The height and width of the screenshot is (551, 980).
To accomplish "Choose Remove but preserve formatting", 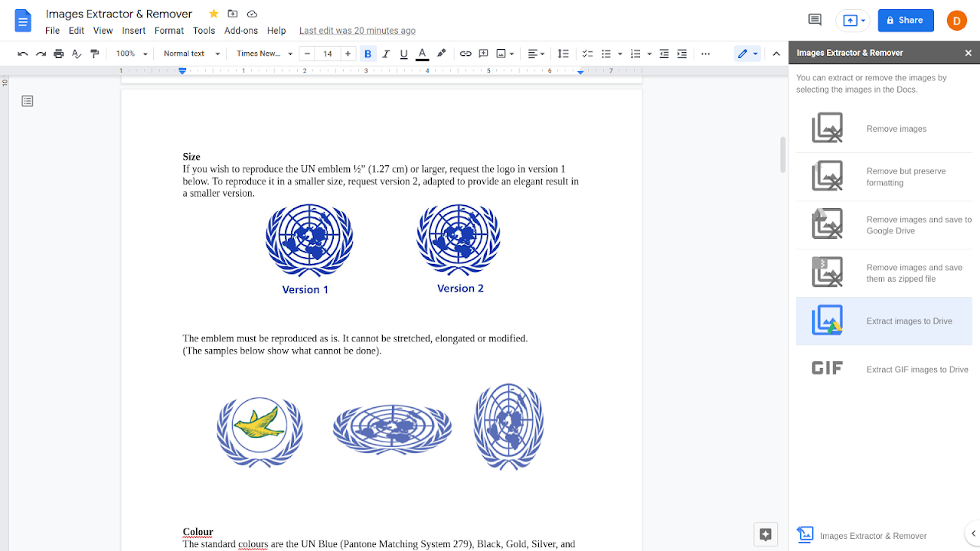I will click(x=884, y=177).
